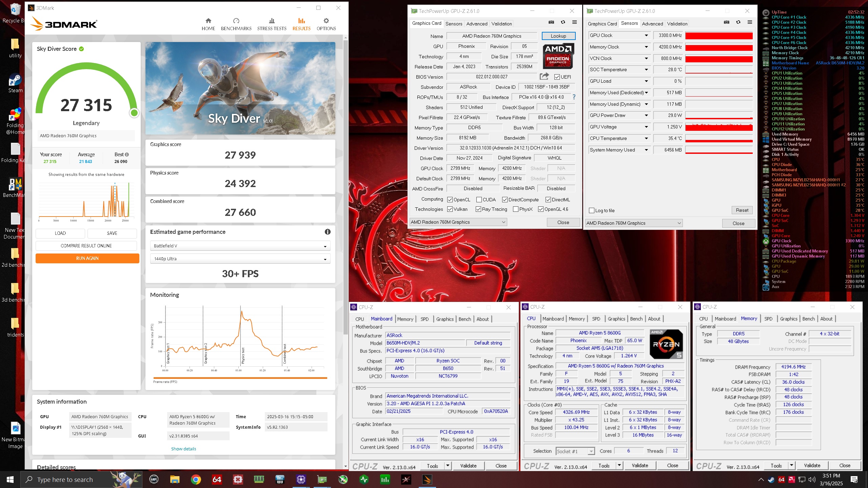
Task: Switch to CPU tab in CPU-Z Mainboard window
Action: 360,319
